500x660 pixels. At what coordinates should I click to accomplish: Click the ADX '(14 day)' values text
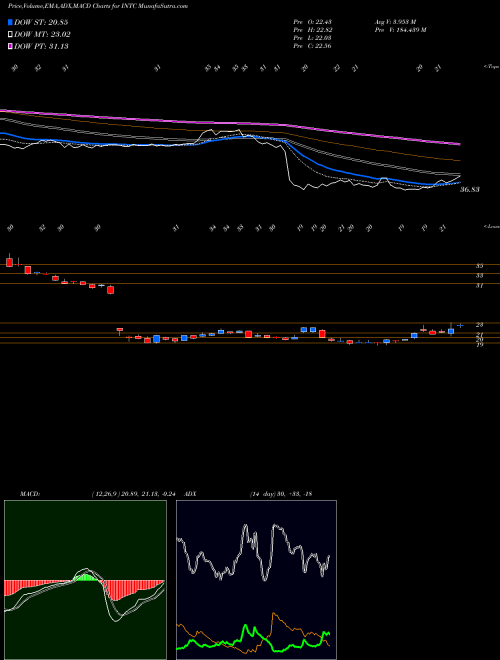click(x=281, y=494)
